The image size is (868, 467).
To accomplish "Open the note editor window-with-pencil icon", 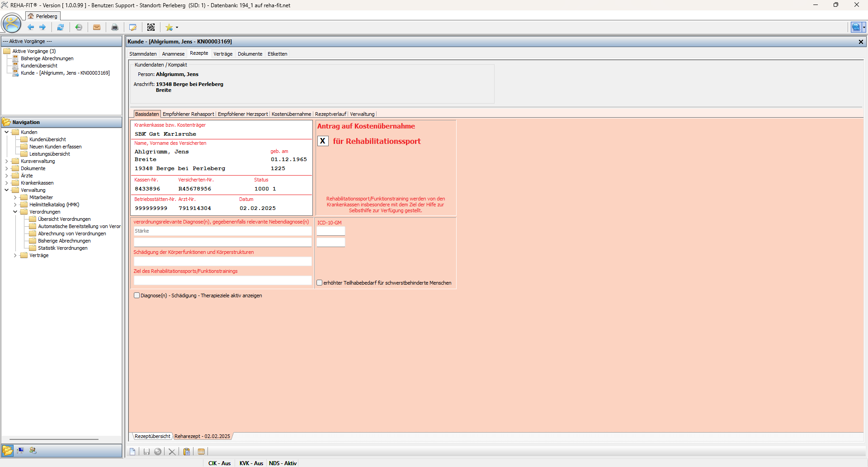I will (x=133, y=27).
